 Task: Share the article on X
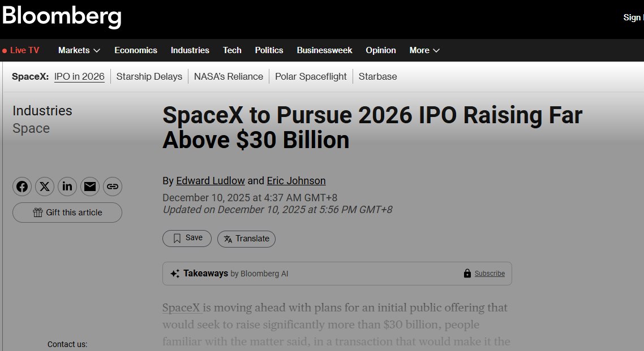(45, 186)
